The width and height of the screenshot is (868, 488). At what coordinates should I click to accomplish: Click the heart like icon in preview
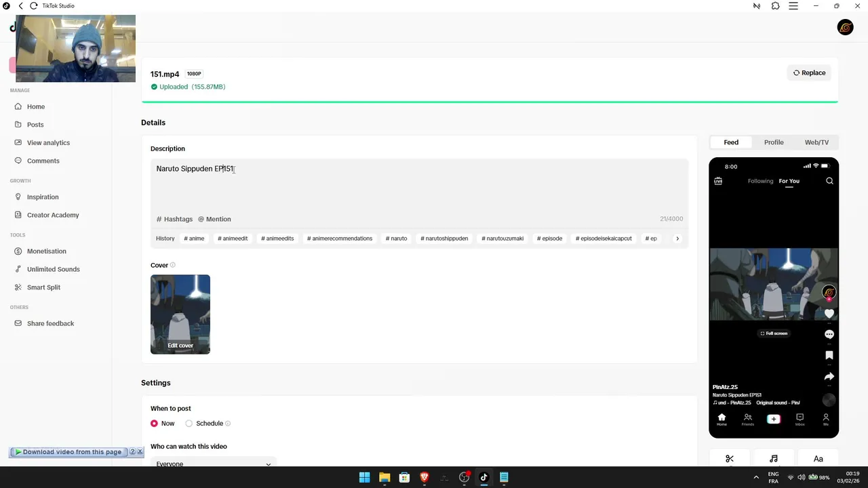click(x=829, y=314)
